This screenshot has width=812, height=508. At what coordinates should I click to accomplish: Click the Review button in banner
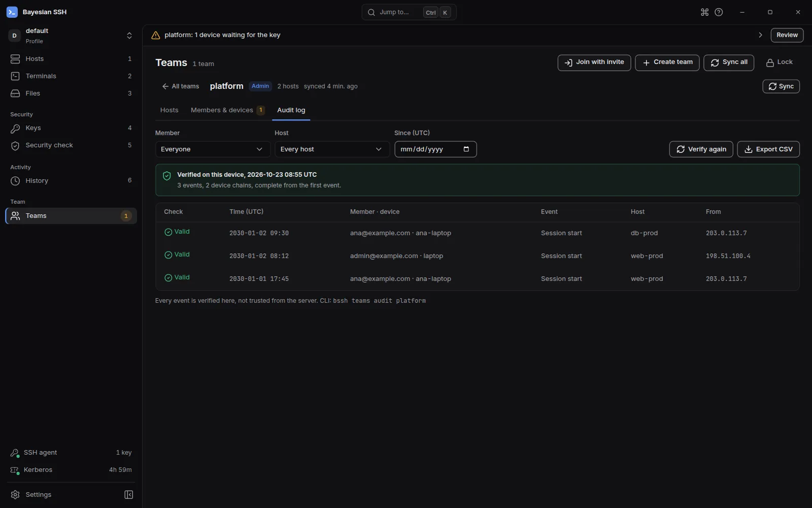787,35
